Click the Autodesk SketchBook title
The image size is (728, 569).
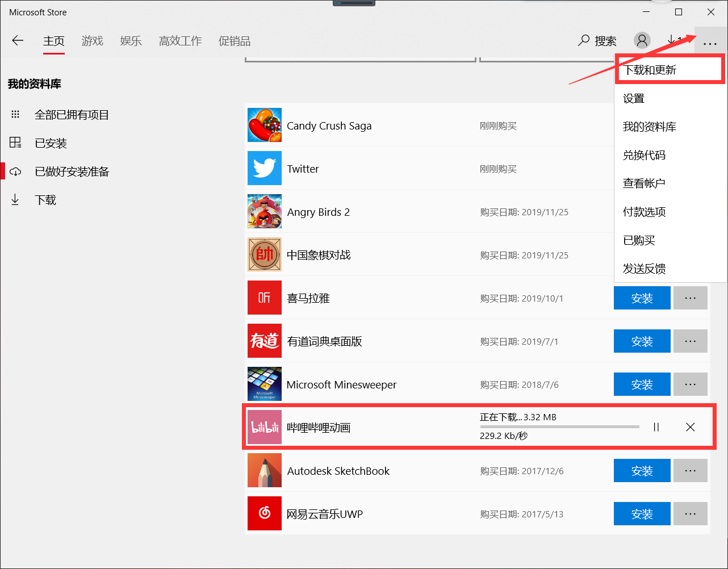pos(338,471)
